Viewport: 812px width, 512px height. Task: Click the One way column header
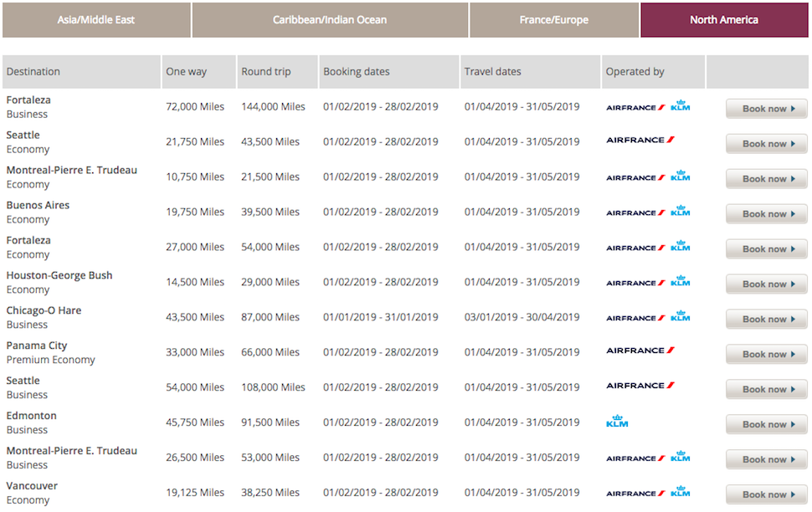click(x=199, y=72)
